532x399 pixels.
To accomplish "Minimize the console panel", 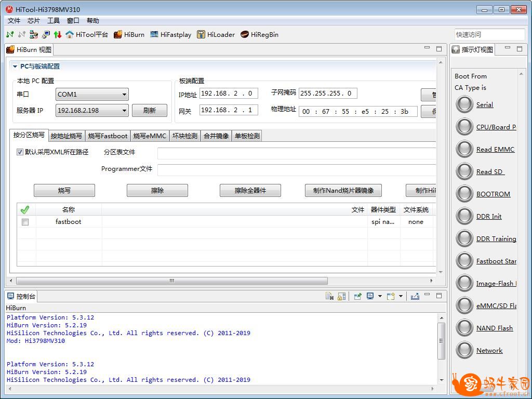I will click(427, 295).
